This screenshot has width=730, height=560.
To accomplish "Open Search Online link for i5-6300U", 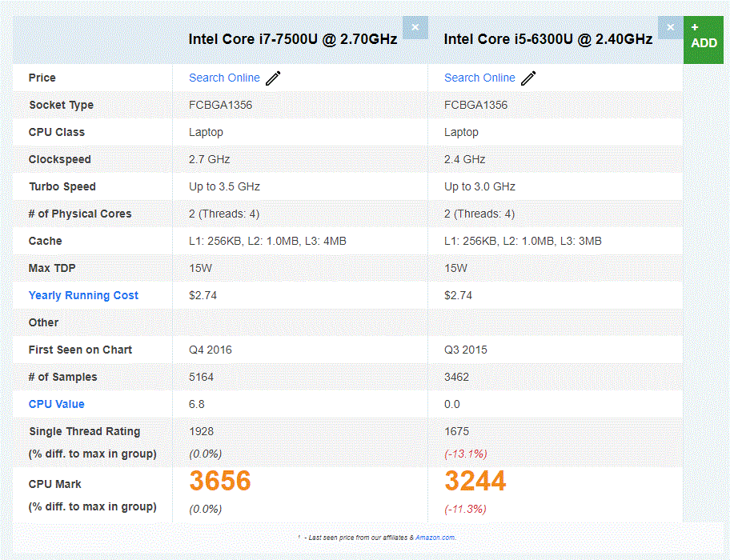I will coord(479,78).
